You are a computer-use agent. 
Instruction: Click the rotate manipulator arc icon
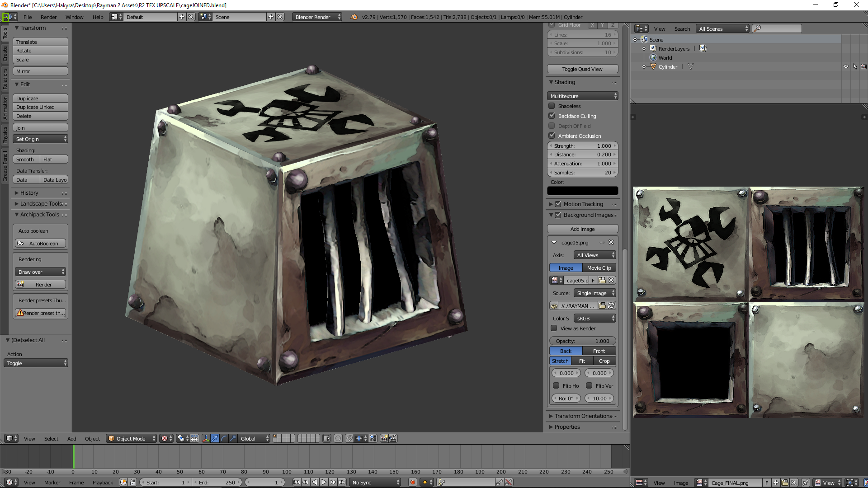click(224, 438)
